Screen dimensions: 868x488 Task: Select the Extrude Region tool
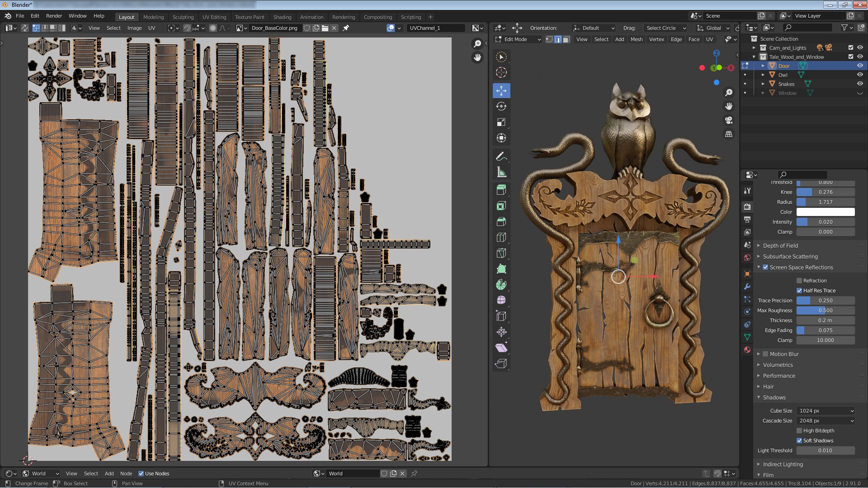(x=501, y=190)
